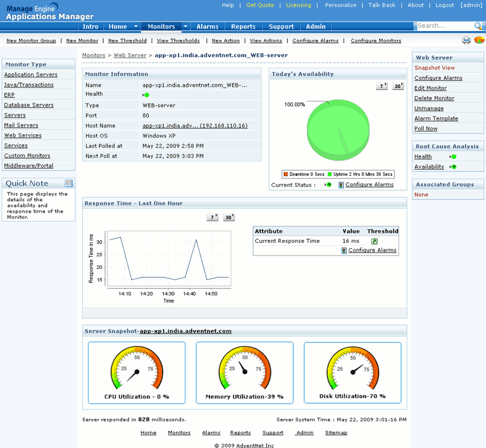Click the 7-day response time icon
The height and width of the screenshot is (448, 486).
(213, 217)
